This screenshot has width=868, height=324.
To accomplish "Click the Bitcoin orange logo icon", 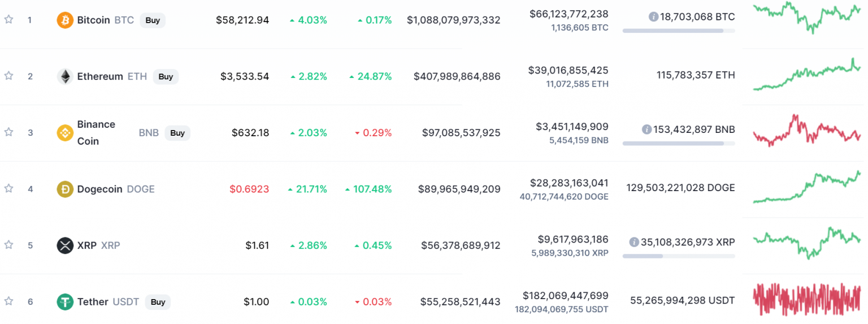I will (x=66, y=20).
